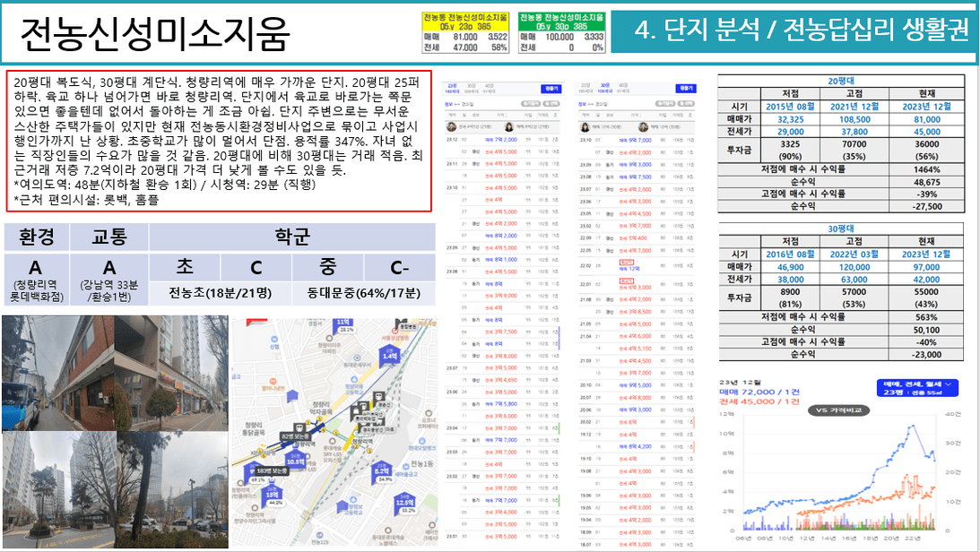Click the 동대문중(64%/17분) cell

point(364,293)
